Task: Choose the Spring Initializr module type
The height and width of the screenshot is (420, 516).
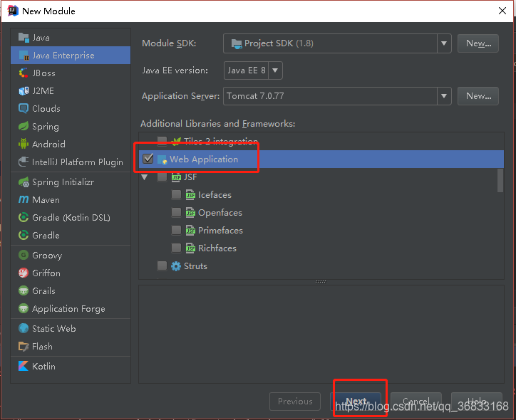Action: coord(71,182)
